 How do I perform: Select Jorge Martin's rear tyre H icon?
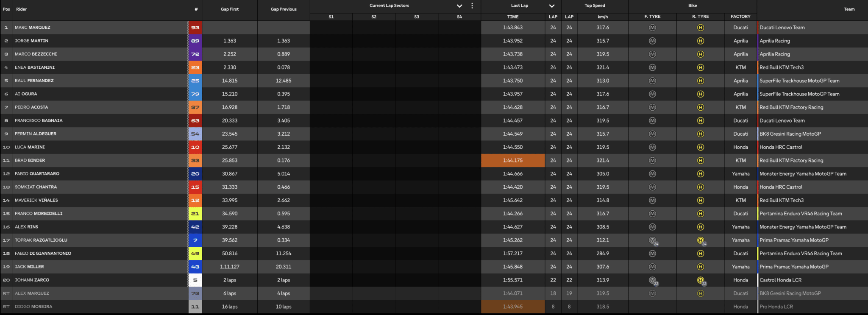click(701, 41)
